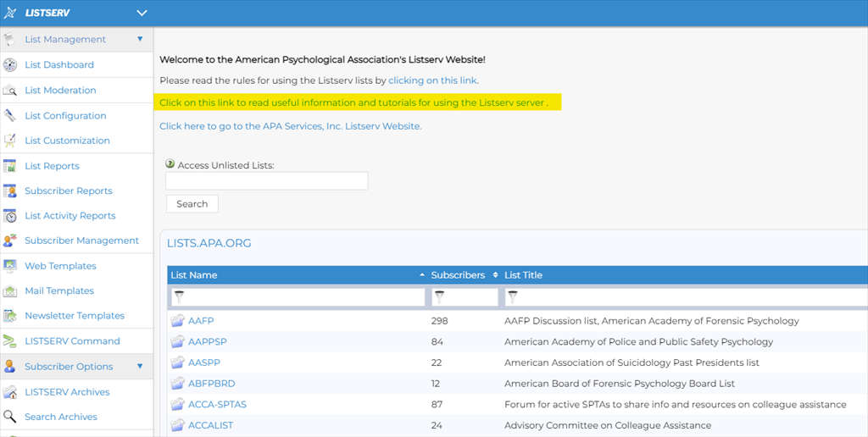Click the LISTSERV Command icon

pyautogui.click(x=9, y=341)
